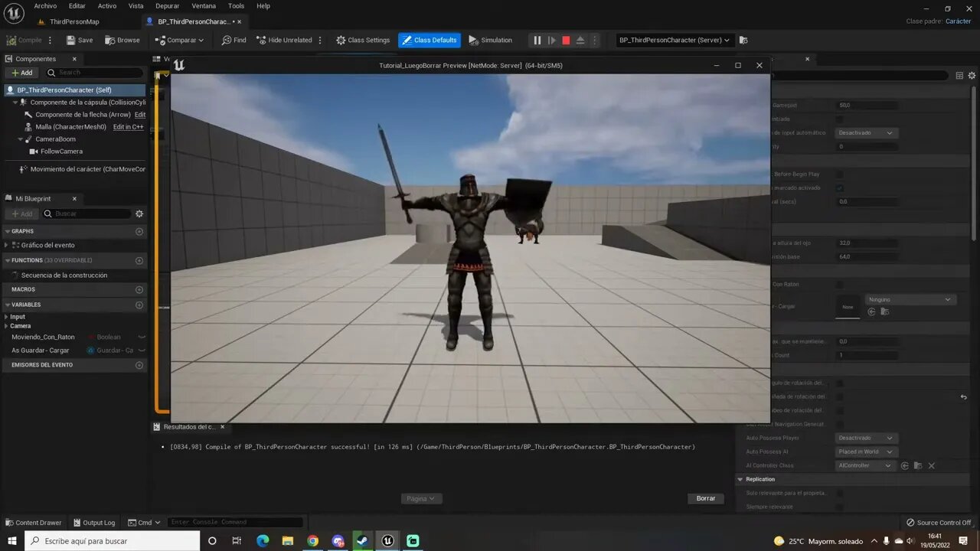The image size is (980, 551).
Task: Collapse CameraBoom component tree
Action: point(21,139)
